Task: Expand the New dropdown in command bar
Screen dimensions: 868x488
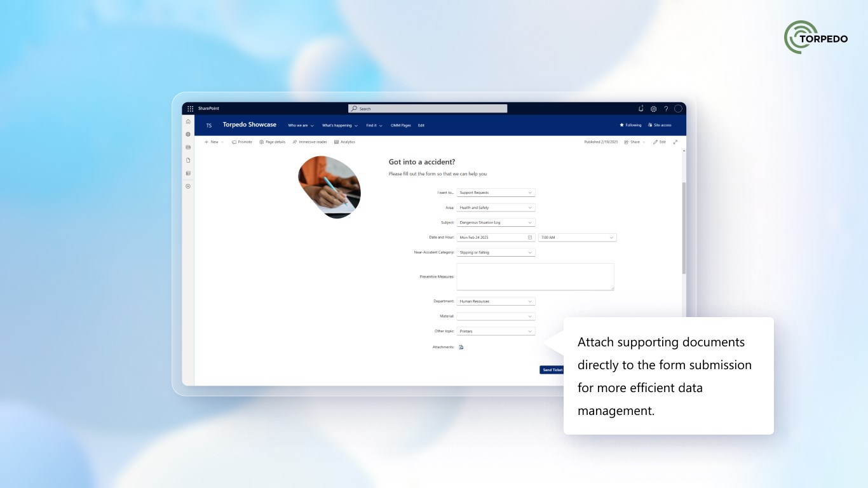Action: point(214,142)
